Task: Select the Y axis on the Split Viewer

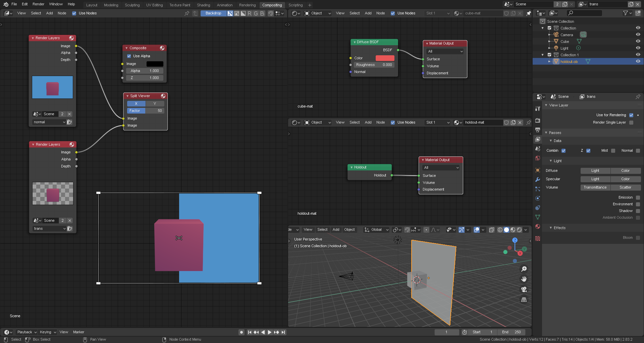Action: (155, 104)
